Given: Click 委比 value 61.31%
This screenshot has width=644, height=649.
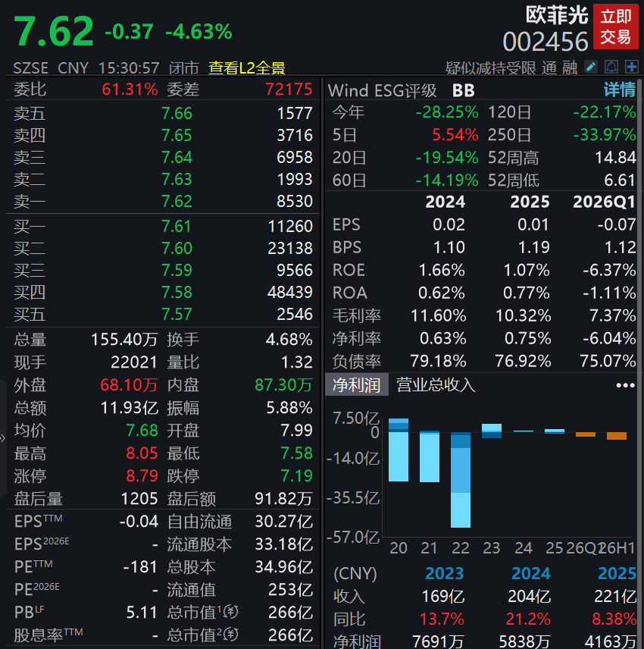Looking at the screenshot, I should tap(130, 89).
